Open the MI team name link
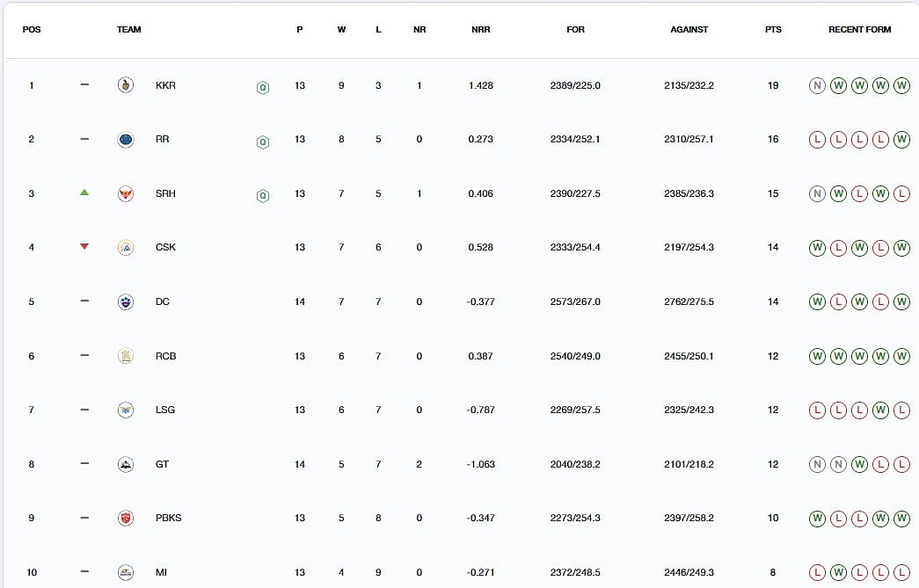 click(x=161, y=572)
